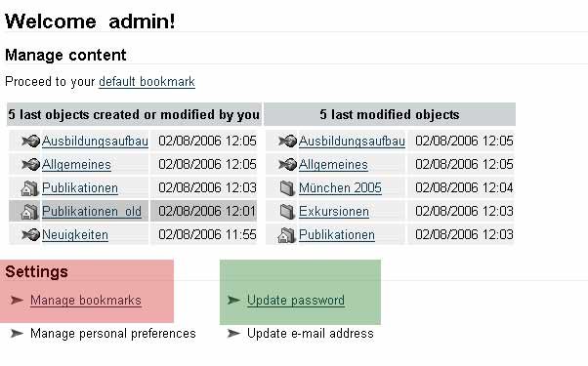Click the arrow icon beside Manage bookmarks
This screenshot has height=366, width=588.
[17, 300]
